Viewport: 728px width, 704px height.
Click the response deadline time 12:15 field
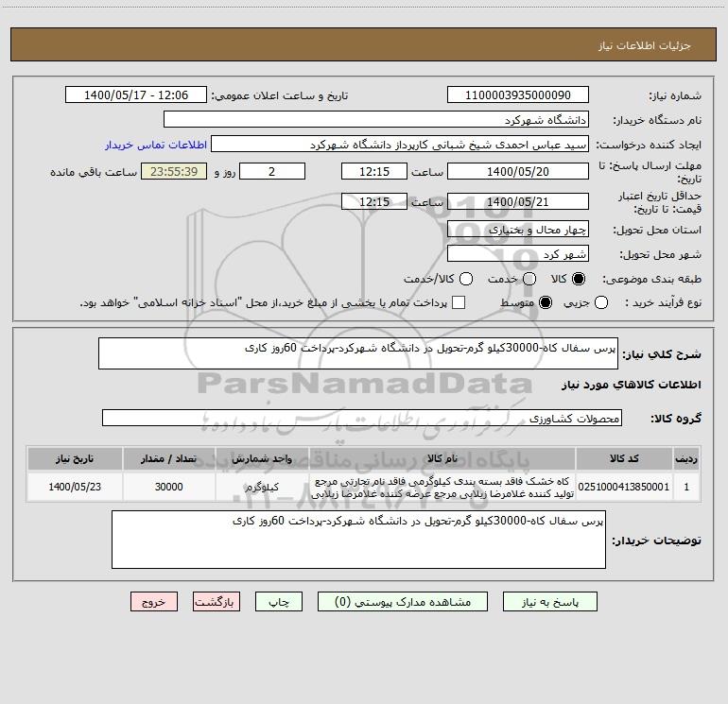tap(374, 171)
